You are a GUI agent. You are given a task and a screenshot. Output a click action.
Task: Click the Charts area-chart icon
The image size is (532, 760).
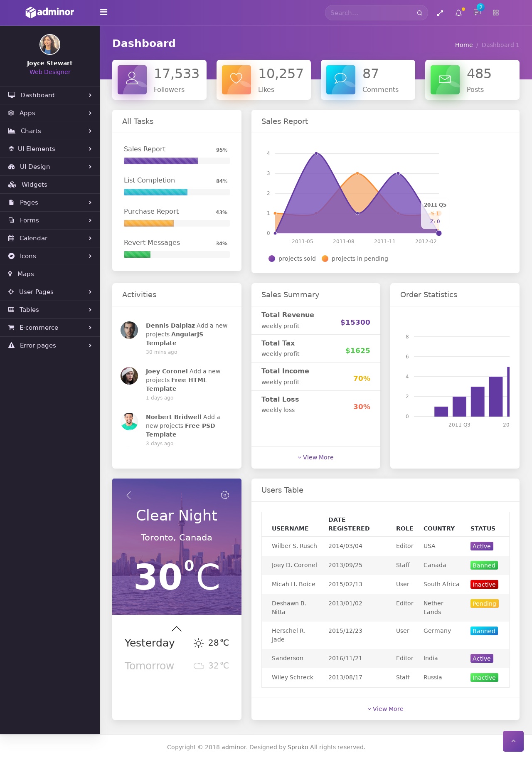12,131
